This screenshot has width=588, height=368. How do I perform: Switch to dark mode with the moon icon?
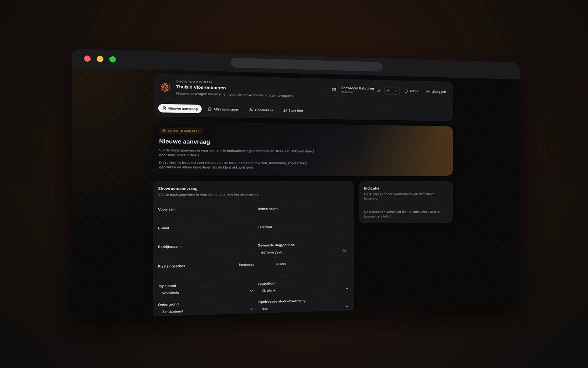pos(396,91)
